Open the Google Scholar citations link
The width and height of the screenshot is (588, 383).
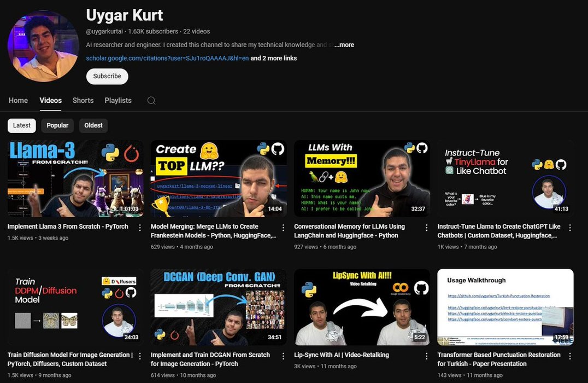[167, 58]
